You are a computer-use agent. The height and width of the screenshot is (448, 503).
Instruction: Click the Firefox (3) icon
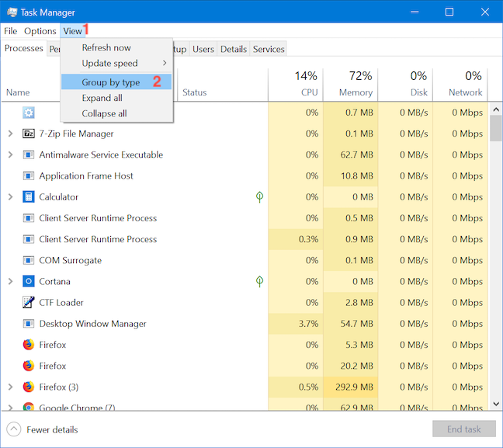[29, 387]
